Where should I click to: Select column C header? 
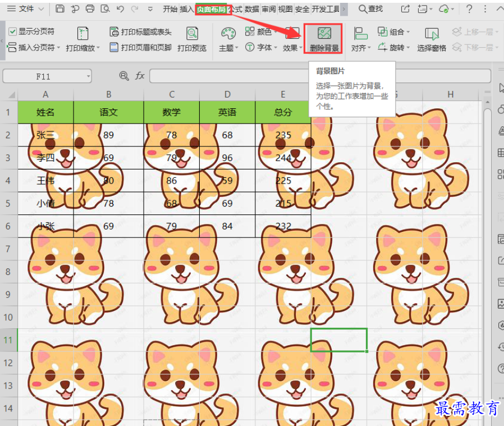click(172, 94)
